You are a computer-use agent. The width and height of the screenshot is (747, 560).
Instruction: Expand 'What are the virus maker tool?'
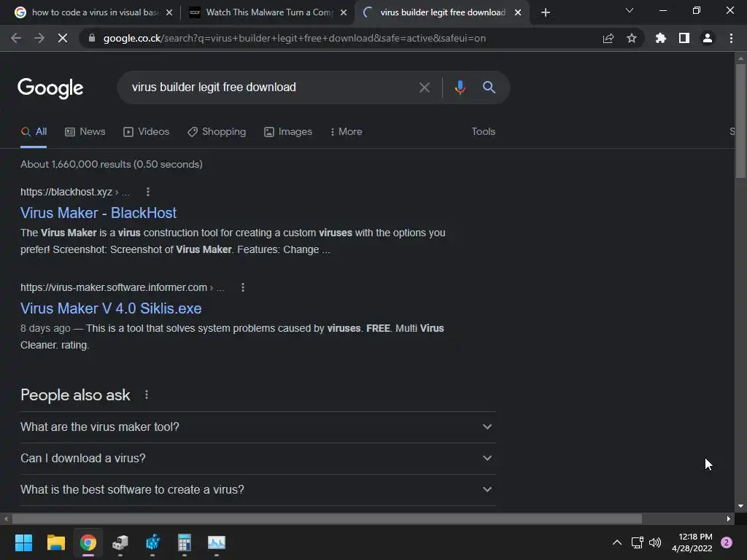tap(258, 427)
